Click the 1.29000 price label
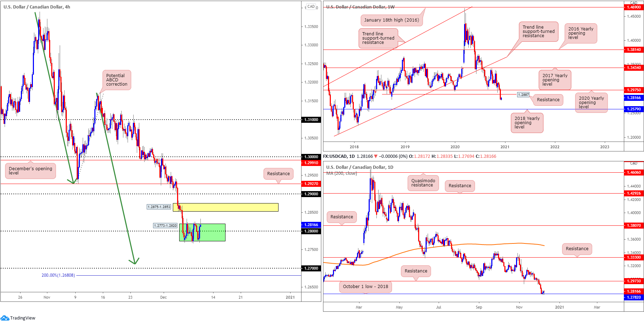Image resolution: width=644 pixels, height=322 pixels. 311,194
